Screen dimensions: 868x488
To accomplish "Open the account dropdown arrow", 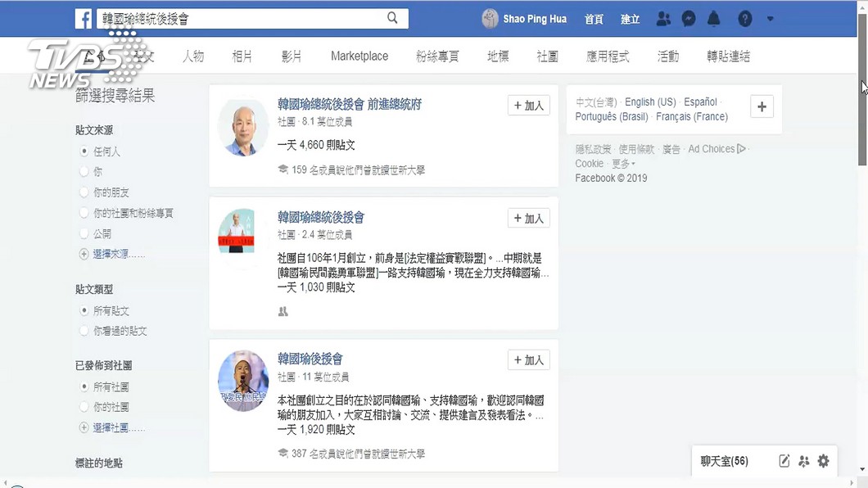I will [770, 19].
